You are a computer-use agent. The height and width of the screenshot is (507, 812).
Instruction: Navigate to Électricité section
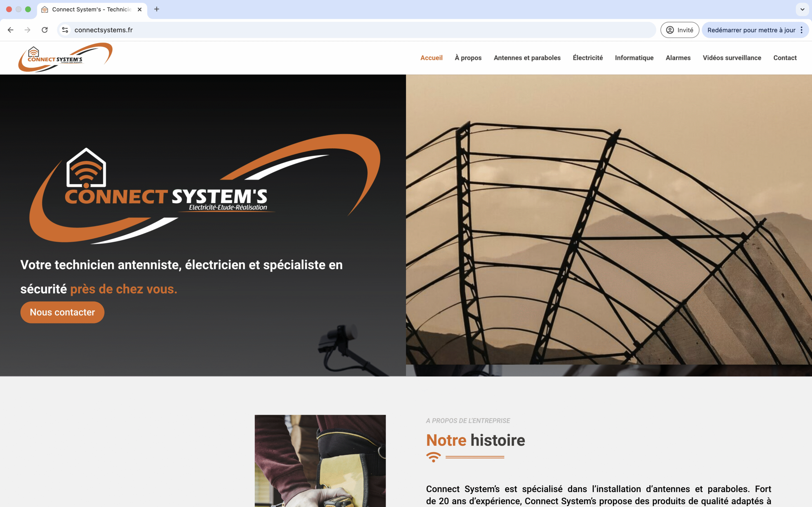588,58
